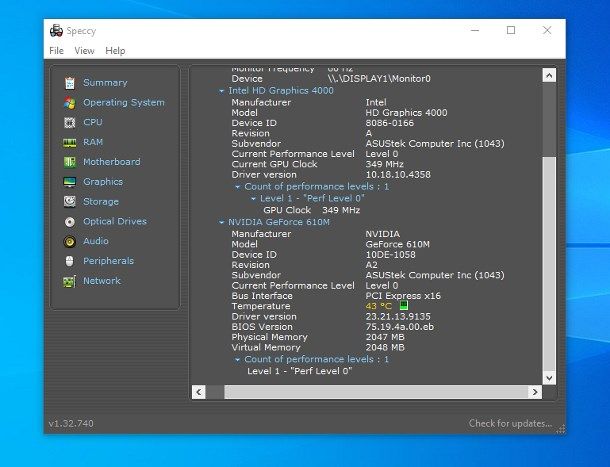Viewport: 610px width, 467px height.
Task: Open the File menu
Action: point(56,51)
